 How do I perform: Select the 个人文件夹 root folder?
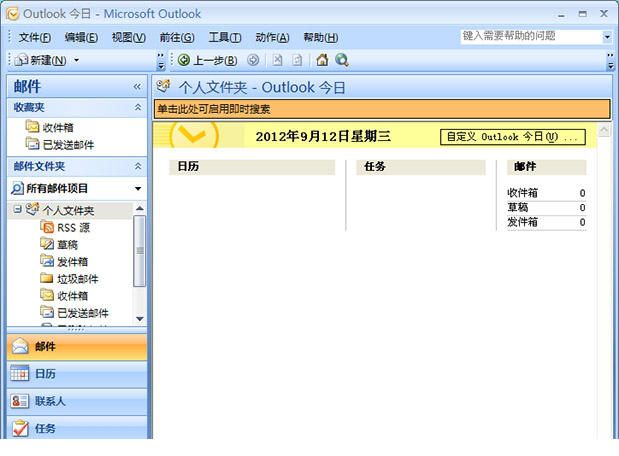point(68,210)
